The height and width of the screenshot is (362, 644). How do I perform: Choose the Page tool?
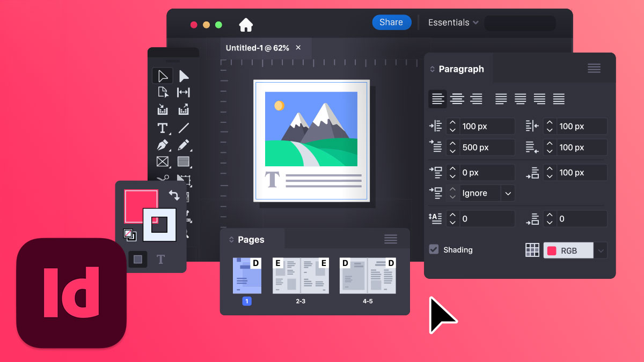click(163, 92)
